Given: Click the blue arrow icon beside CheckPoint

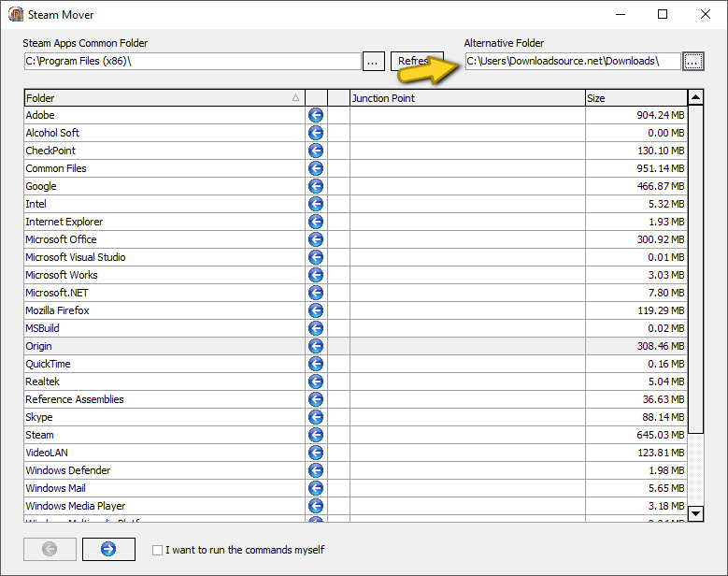Looking at the screenshot, I should (x=316, y=151).
